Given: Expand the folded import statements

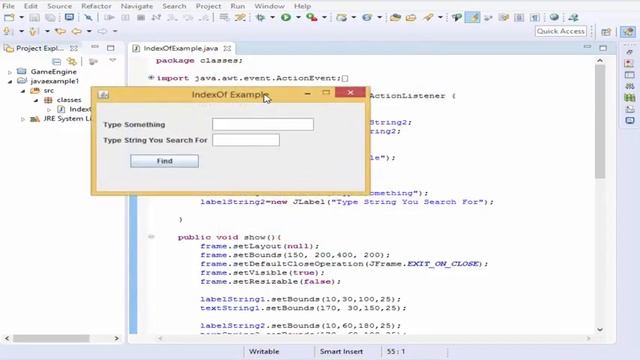Looking at the screenshot, I should click(x=151, y=78).
